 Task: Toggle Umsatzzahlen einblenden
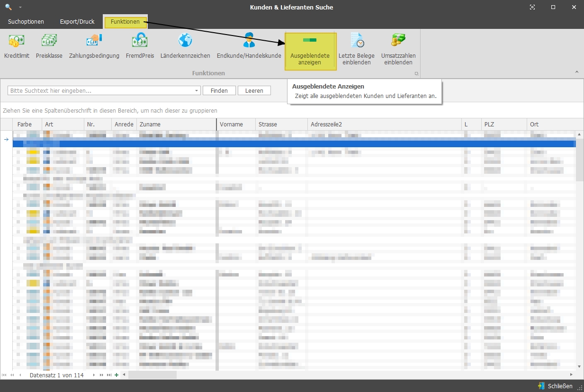(x=398, y=49)
